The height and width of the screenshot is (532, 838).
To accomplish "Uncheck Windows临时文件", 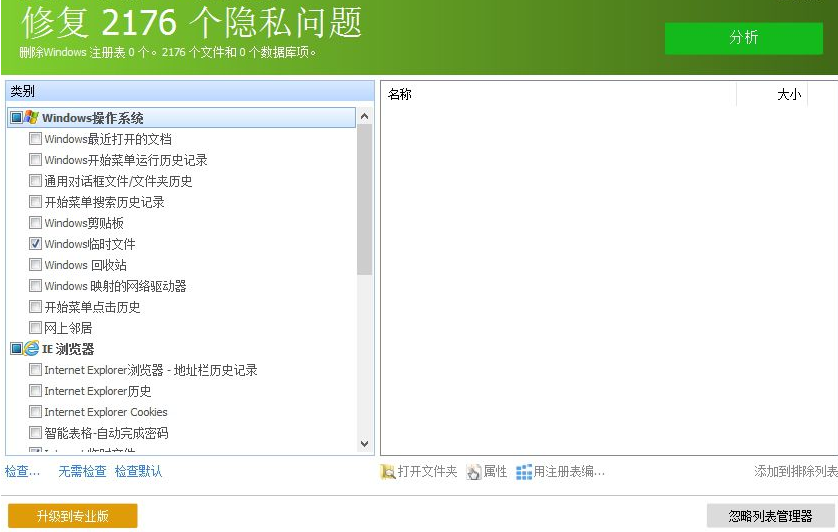I will [35, 244].
